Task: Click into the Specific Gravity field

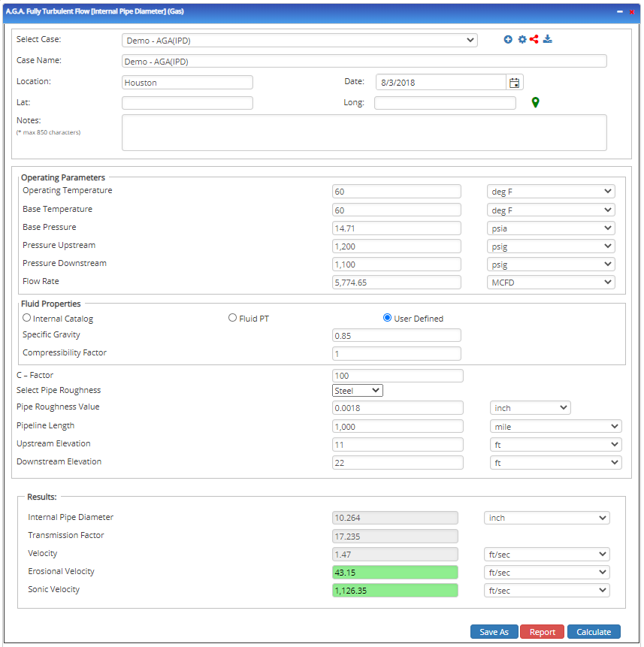Action: click(x=397, y=336)
